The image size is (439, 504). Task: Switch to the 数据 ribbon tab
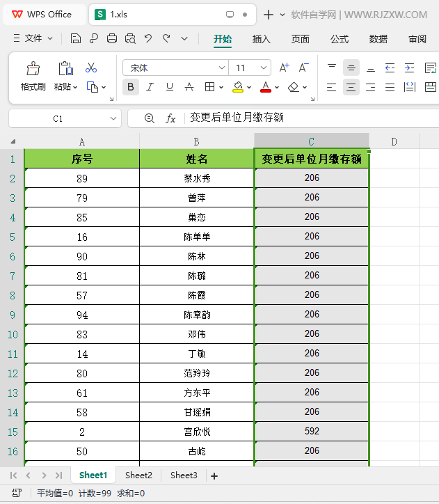(x=378, y=39)
